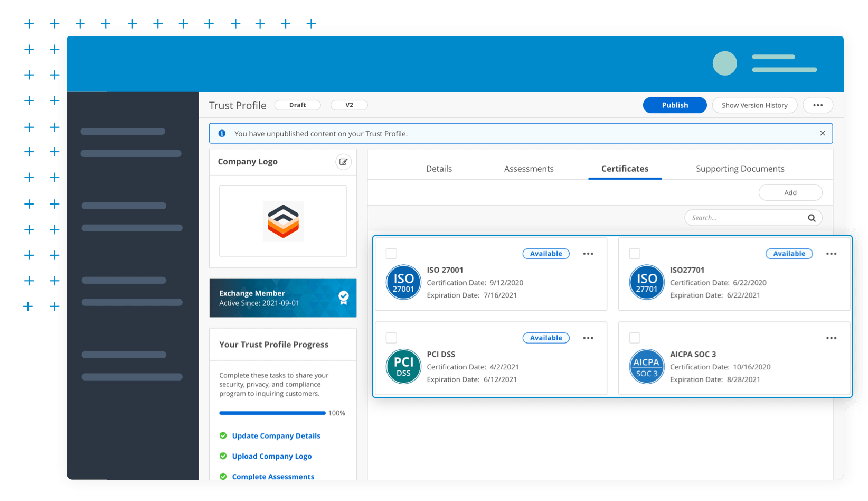
Task: Click the Available badge on PCI DSS
Action: tap(546, 338)
